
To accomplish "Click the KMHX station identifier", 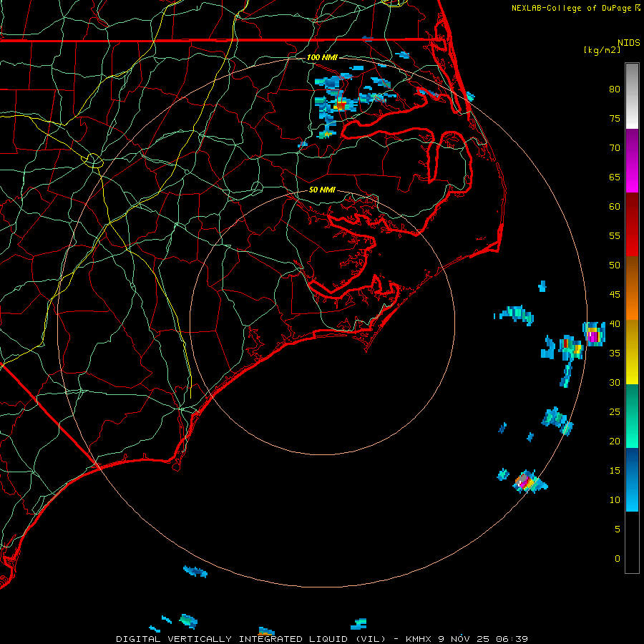I will coord(419,639).
